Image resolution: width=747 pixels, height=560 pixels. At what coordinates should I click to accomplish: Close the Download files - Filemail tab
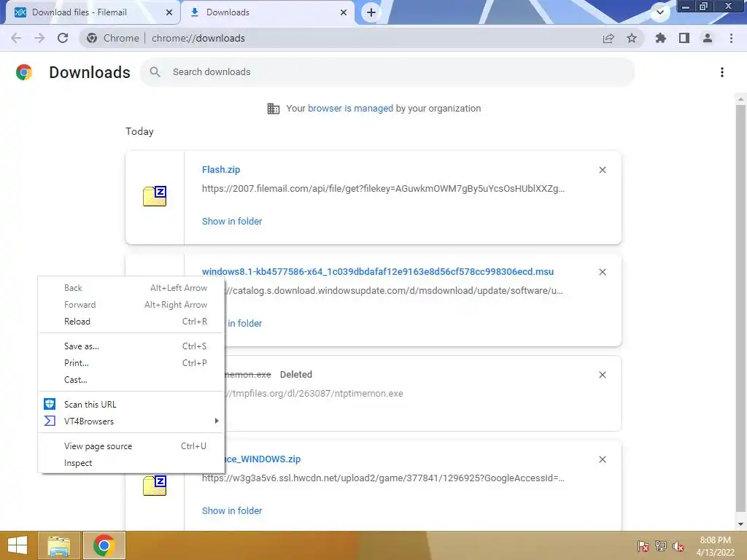(169, 12)
